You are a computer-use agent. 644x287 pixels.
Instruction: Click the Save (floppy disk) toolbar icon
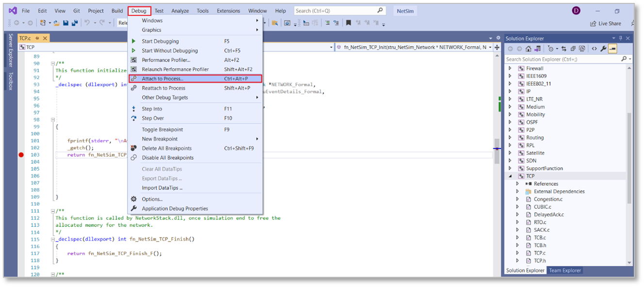65,23
